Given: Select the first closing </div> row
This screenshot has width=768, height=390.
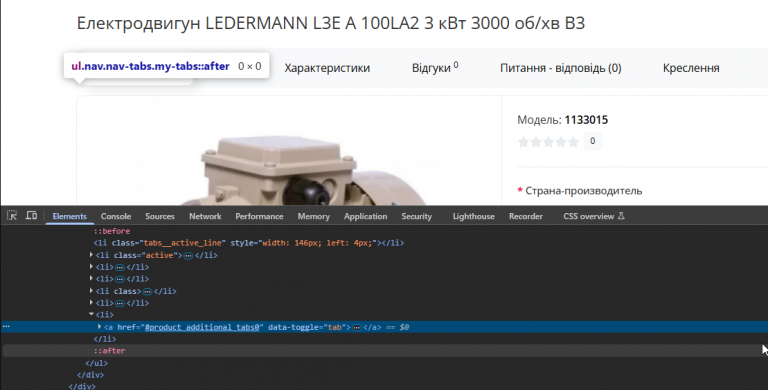Looking at the screenshot, I should pos(91,375).
